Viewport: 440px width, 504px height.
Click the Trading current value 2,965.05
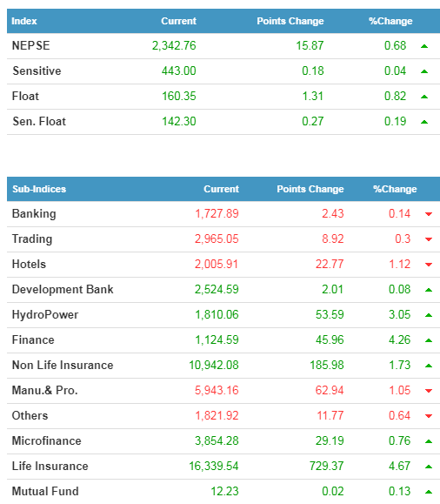point(217,239)
